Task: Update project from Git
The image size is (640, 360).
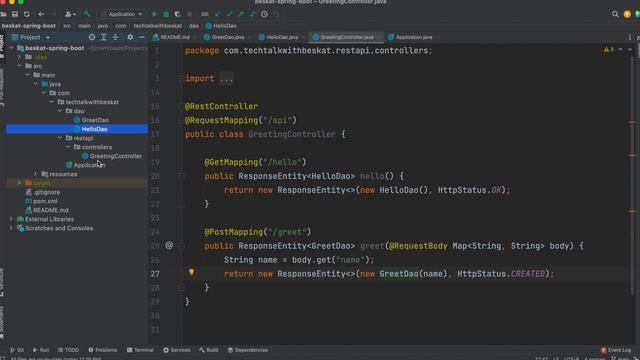Action: pos(217,14)
